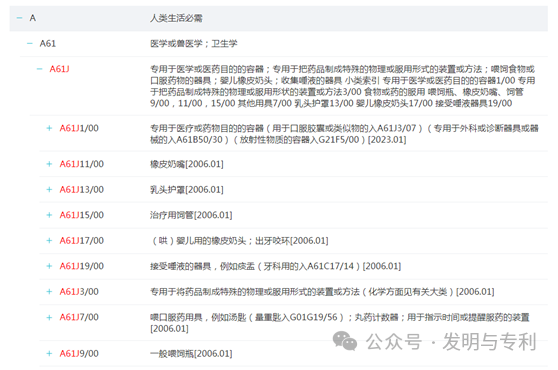Click the A61J17/00 description about 出牙咬环
This screenshot has width=558, height=370.
(239, 241)
